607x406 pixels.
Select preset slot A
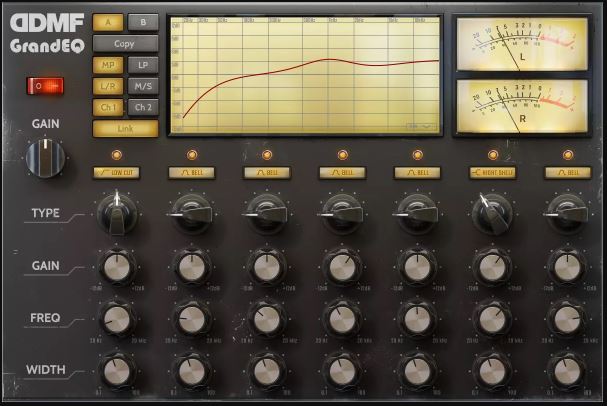[108, 22]
